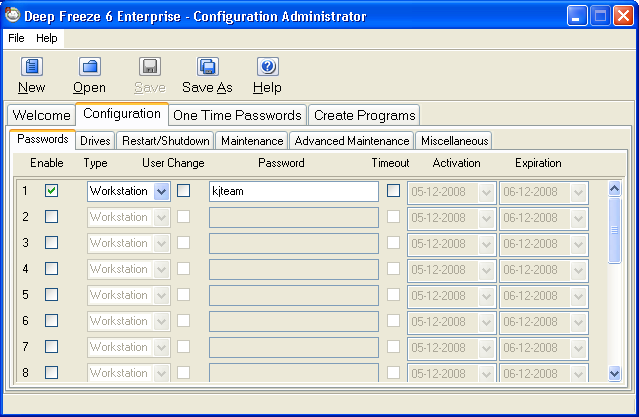Switch to the Drives sub-tab
Image resolution: width=639 pixels, height=417 pixels.
coord(95,141)
